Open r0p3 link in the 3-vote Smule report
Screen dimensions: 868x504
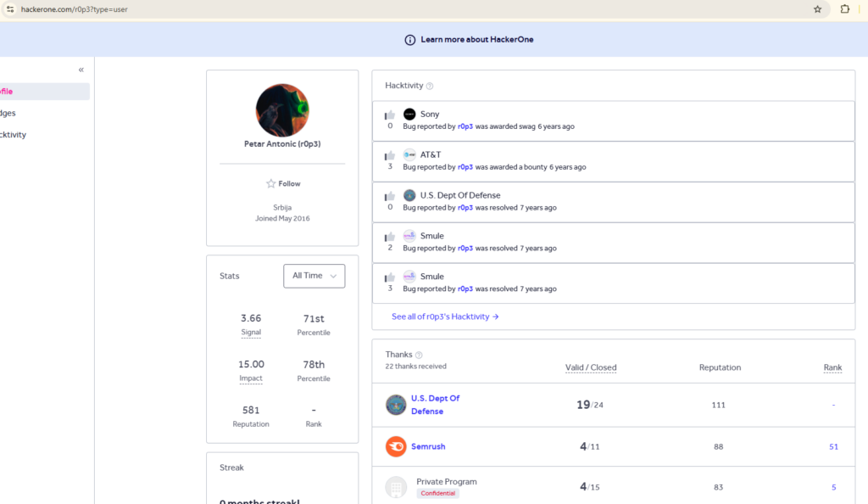pos(465,288)
